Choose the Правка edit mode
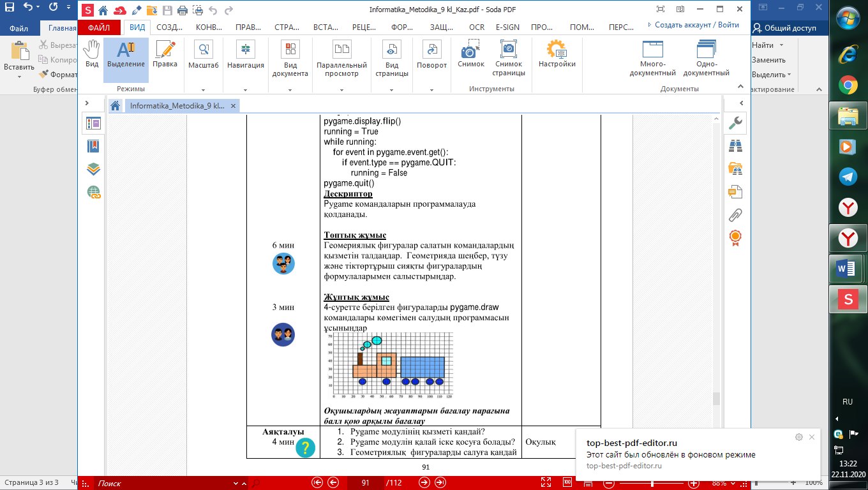Viewport: 868px width, 490px height. pyautogui.click(x=165, y=55)
